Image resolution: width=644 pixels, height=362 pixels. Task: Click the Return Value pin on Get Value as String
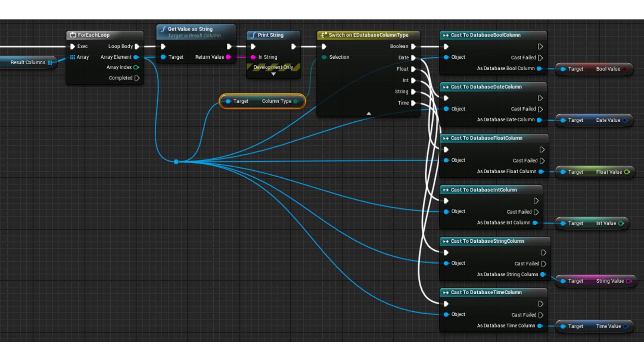(229, 57)
